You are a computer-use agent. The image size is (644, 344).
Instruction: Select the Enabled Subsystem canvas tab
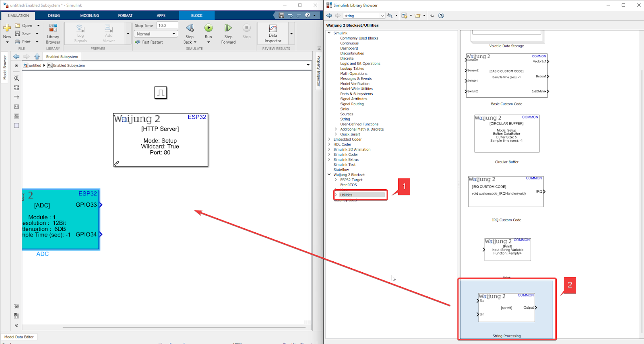tap(62, 56)
